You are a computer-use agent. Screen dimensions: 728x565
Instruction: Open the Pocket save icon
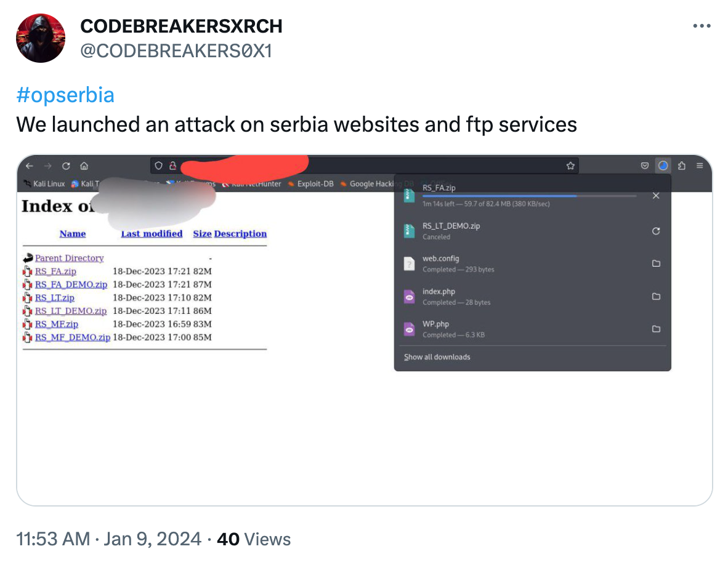(644, 166)
